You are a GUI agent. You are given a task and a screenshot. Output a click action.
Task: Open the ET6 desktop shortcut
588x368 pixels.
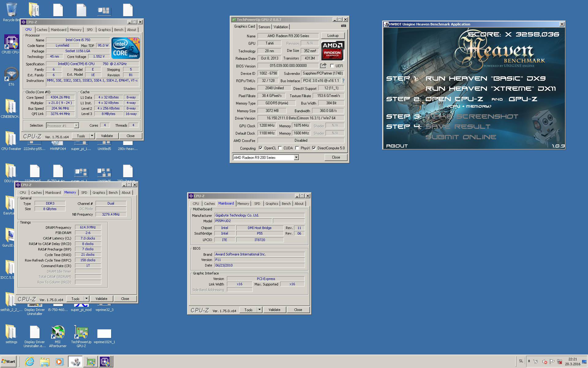coord(11,77)
